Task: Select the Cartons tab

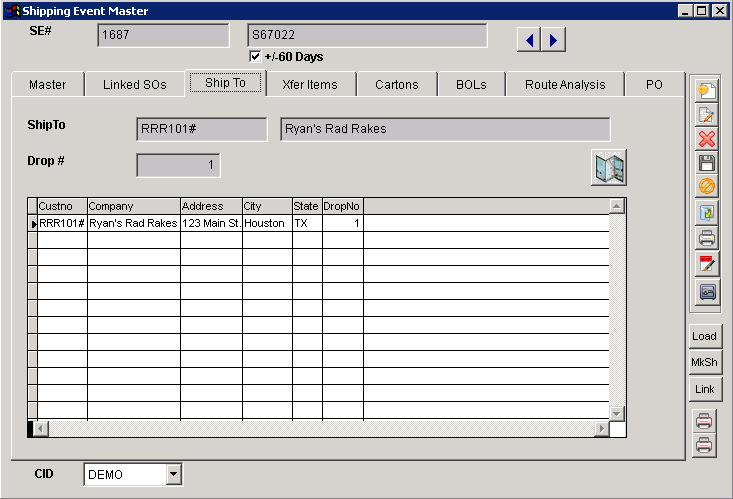Action: click(x=396, y=85)
